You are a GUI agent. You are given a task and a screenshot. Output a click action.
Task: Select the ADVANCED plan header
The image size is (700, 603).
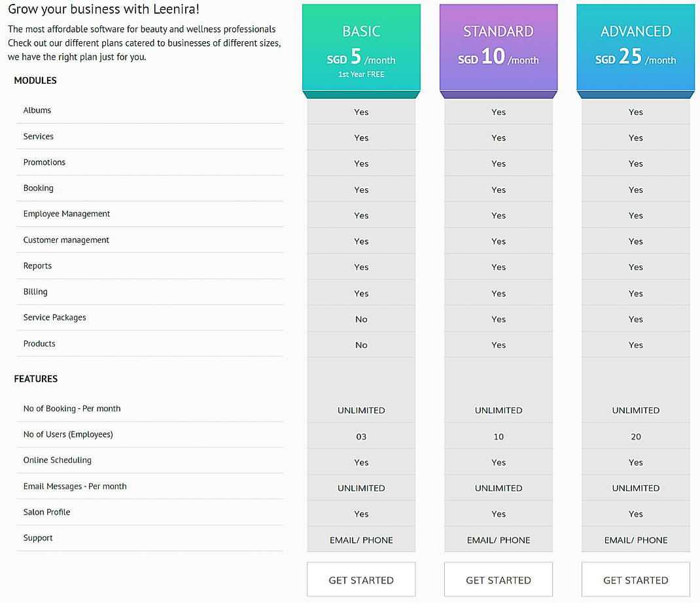click(x=635, y=31)
